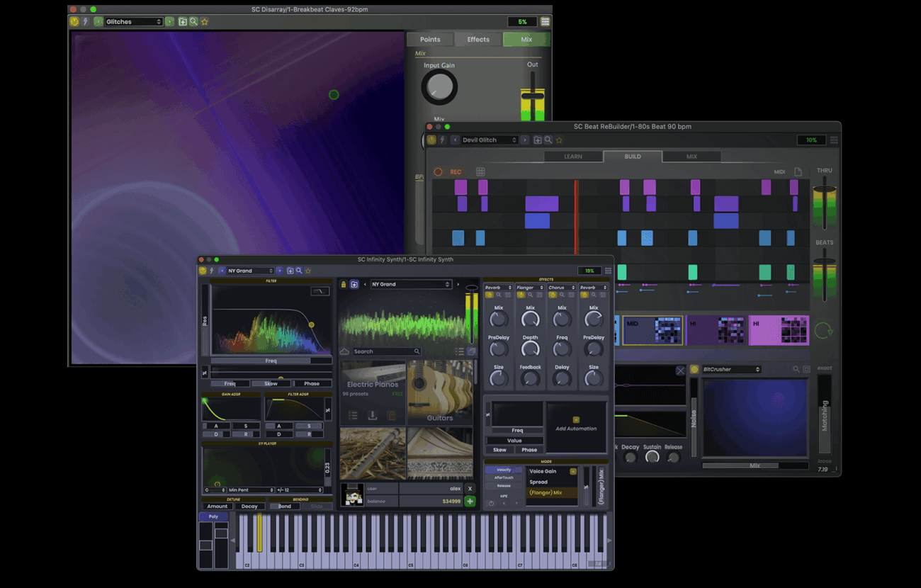The width and height of the screenshot is (921, 588).
Task: Click the grid icon next to REC
Action: 480,172
